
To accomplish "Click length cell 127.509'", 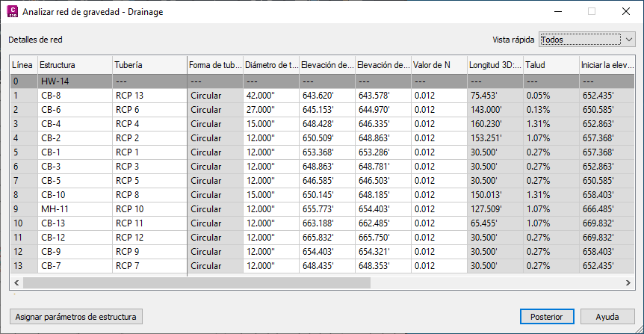I will pyautogui.click(x=495, y=208).
